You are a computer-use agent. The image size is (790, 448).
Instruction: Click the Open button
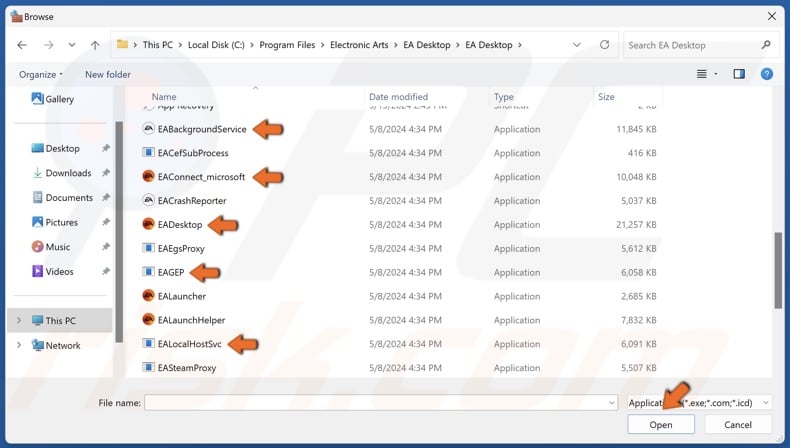pyautogui.click(x=661, y=425)
